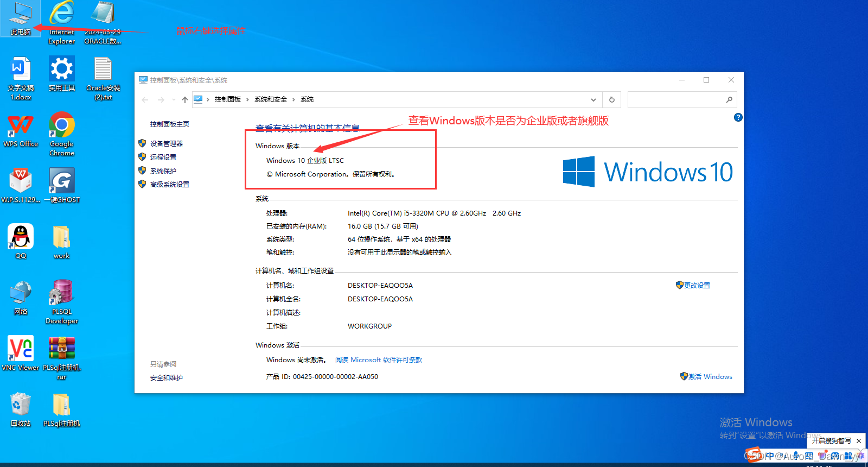Expand the chevron after 系统和安全 breadcrumb
This screenshot has width=868, height=467.
293,99
